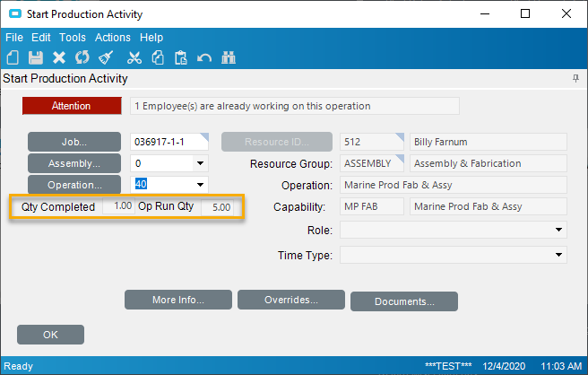Click the Capability description Marine Prod Fab & Assy
Image resolution: width=588 pixels, height=375 pixels.
tap(488, 206)
